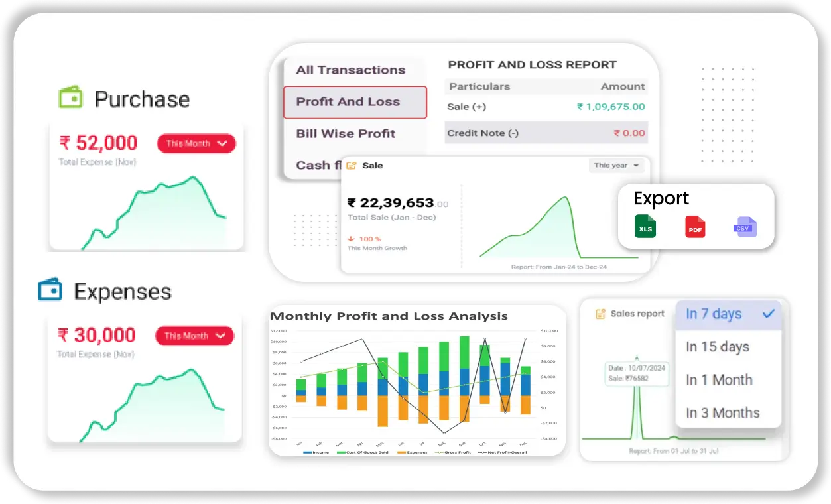This screenshot has height=504, width=831.
Task: Choose In 15 days range option
Action: click(718, 347)
